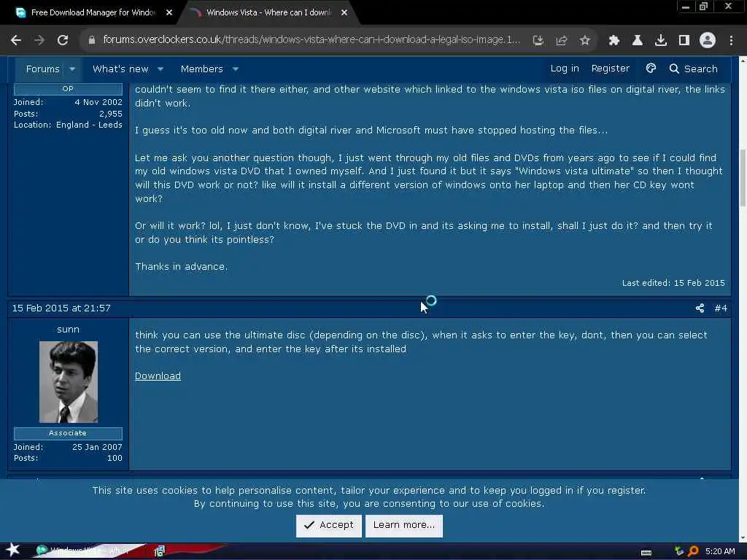Viewport: 747px width, 560px height.
Task: Click the lock icon in address bar
Action: click(x=92, y=41)
